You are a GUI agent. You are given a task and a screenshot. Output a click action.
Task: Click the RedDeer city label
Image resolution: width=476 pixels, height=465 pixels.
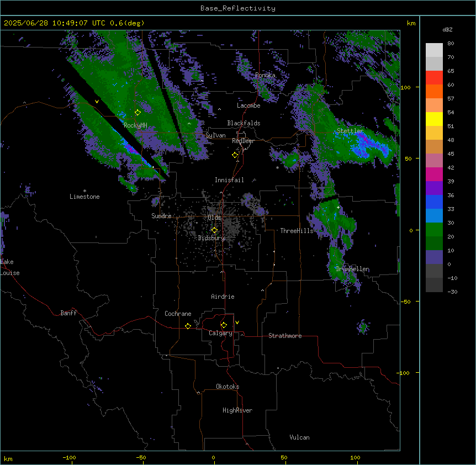click(x=243, y=141)
